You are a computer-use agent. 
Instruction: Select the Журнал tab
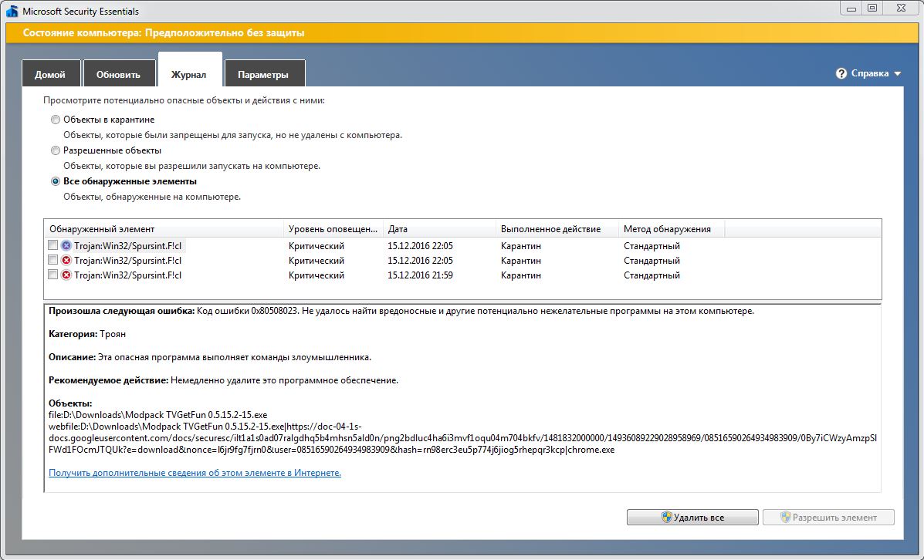coord(189,70)
